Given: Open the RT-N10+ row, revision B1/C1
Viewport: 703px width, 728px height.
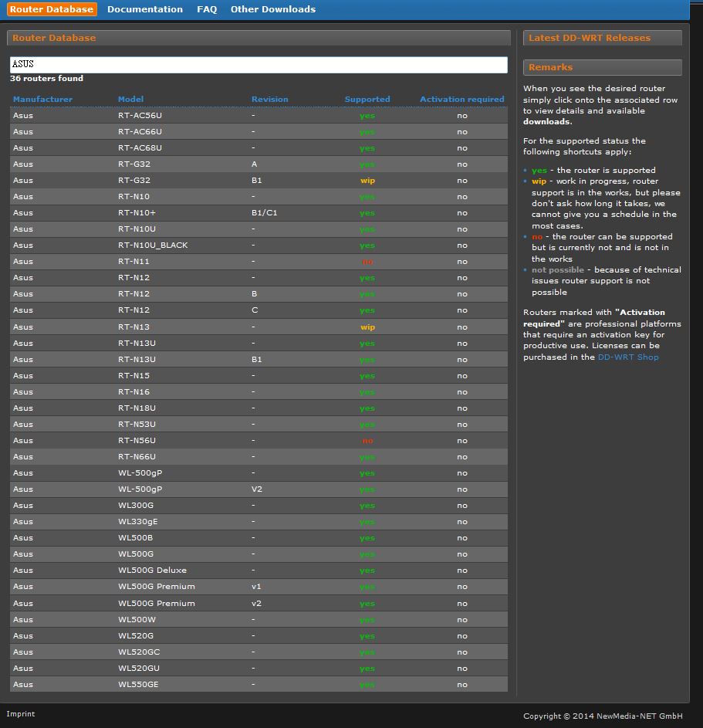Looking at the screenshot, I should (259, 213).
